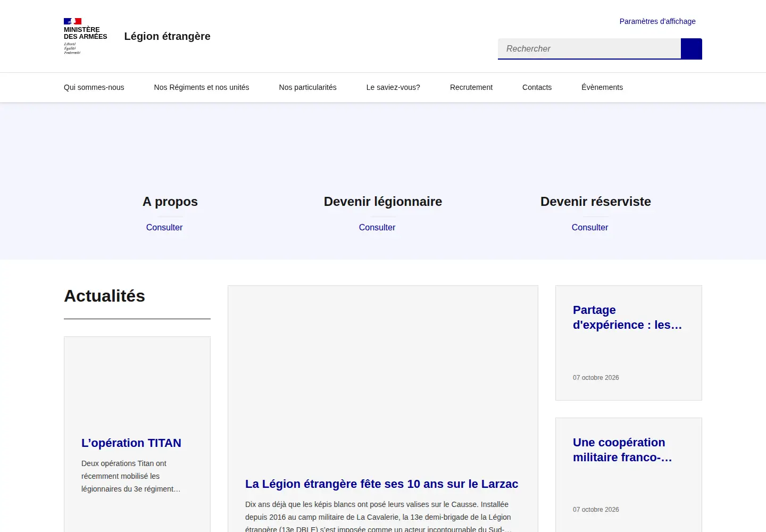Open Nos Régiments et nos unités menu
Screen dimensions: 766x532
coord(202,87)
